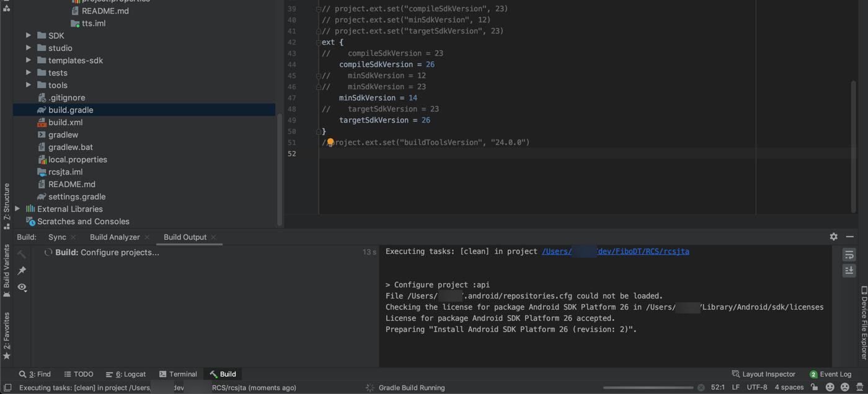Open Device File Explorer side panel
This screenshot has height=394, width=868.
tap(863, 323)
